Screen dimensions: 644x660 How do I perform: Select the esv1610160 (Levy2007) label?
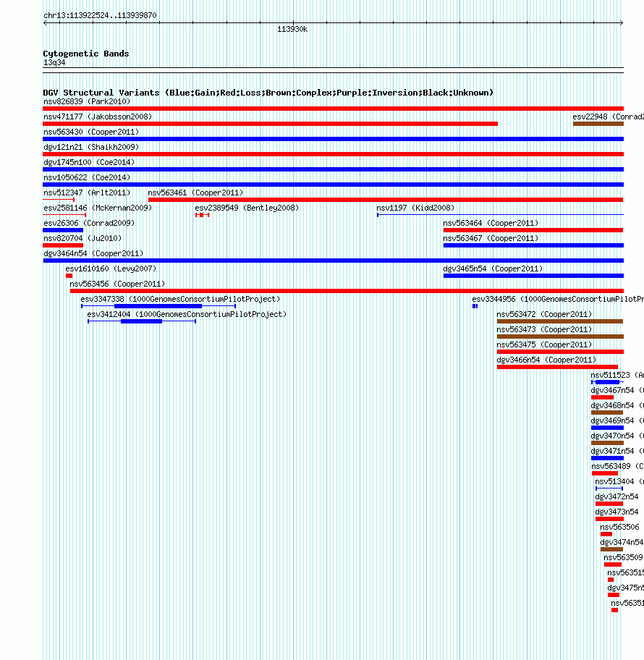[x=111, y=268]
